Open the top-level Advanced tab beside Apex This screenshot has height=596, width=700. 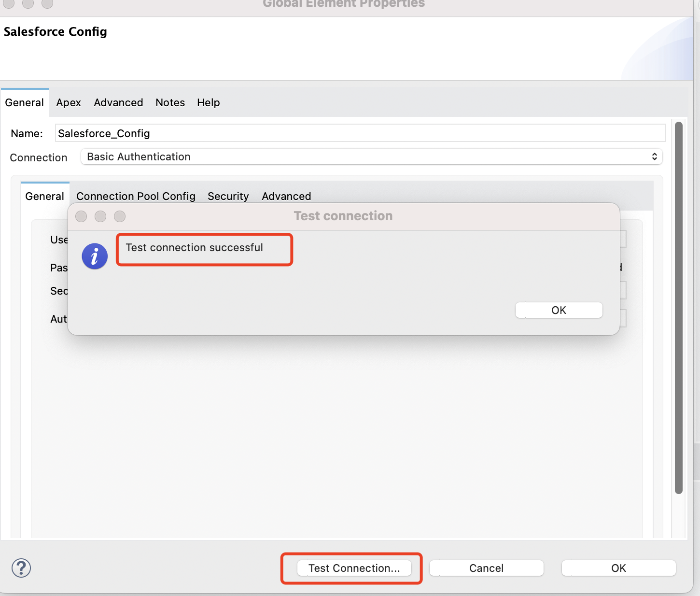click(118, 102)
